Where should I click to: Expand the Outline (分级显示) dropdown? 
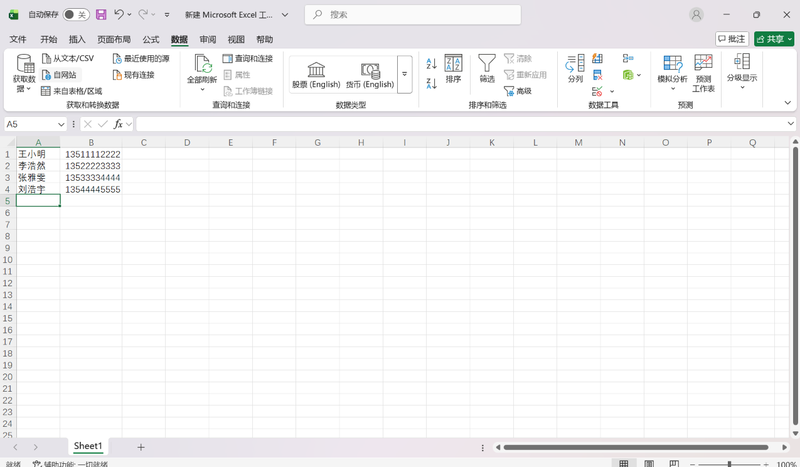pos(742,72)
